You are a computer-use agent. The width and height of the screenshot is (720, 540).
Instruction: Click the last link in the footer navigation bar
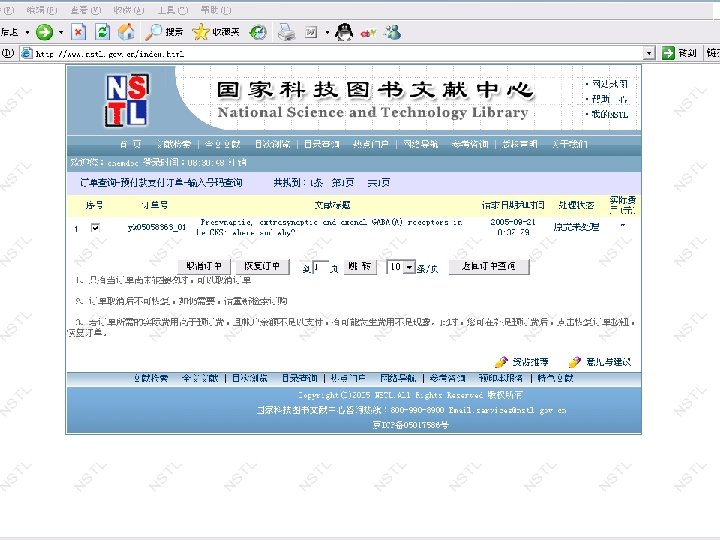click(x=555, y=378)
